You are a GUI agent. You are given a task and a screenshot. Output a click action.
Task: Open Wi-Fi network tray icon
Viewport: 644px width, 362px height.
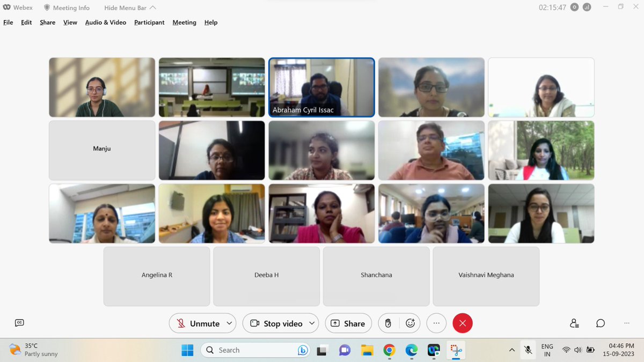click(x=566, y=350)
